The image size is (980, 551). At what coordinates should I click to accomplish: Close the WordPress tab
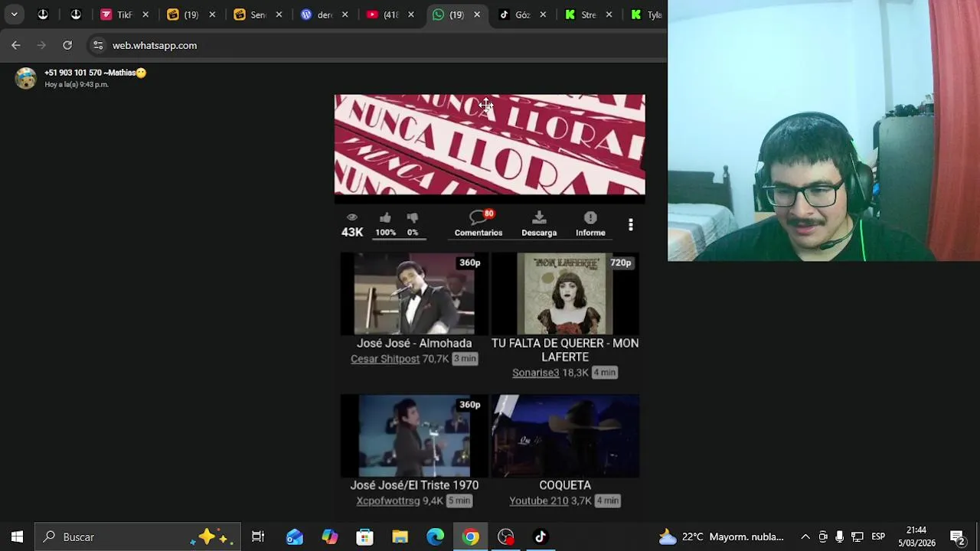click(345, 15)
